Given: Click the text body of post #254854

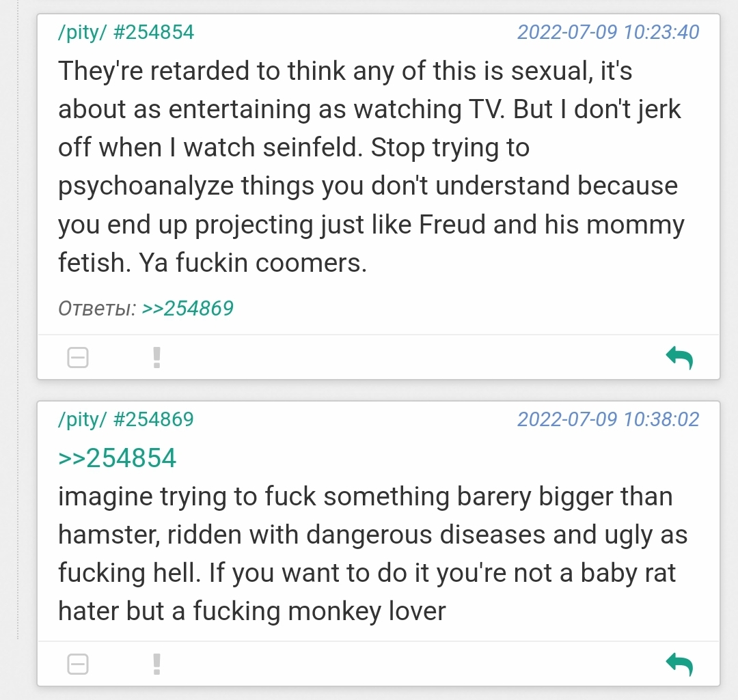Looking at the screenshot, I should tap(369, 167).
